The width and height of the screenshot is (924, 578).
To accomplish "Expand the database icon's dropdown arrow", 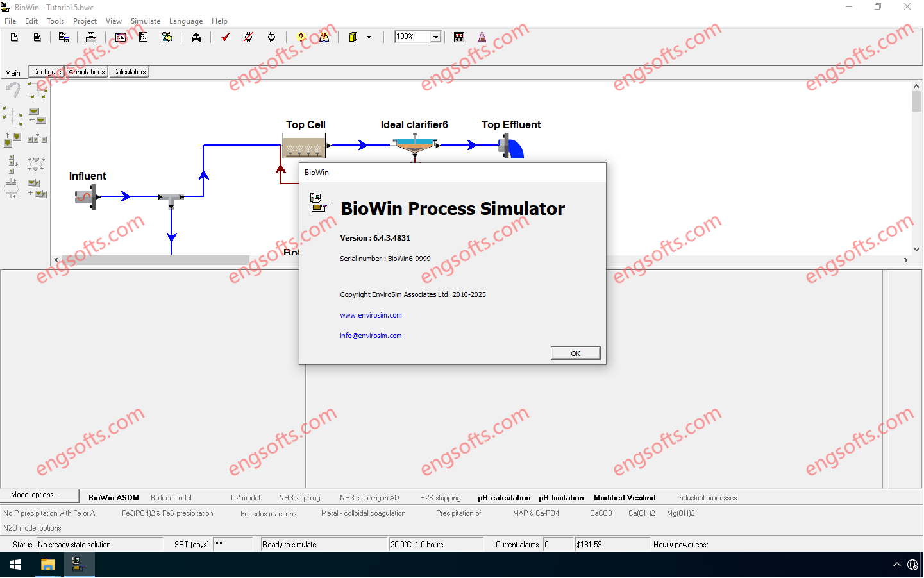I will [369, 37].
